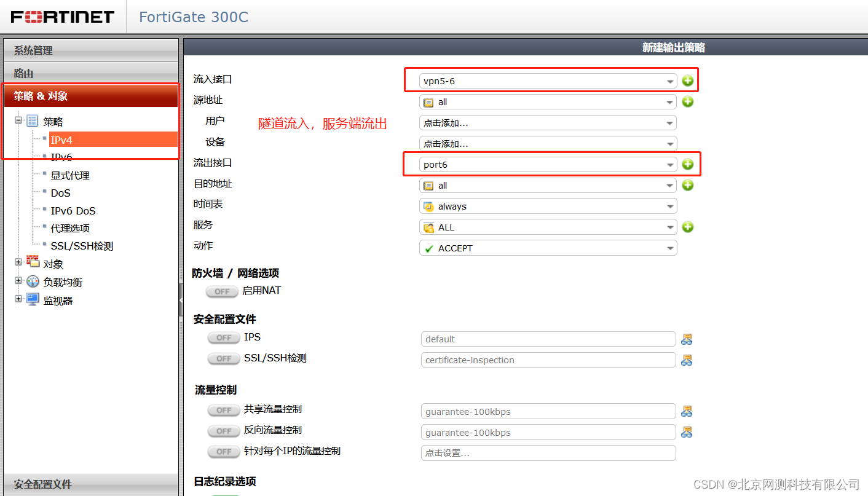This screenshot has width=868, height=496.
Task: Click the FortiGate 300C title text
Action: (194, 17)
